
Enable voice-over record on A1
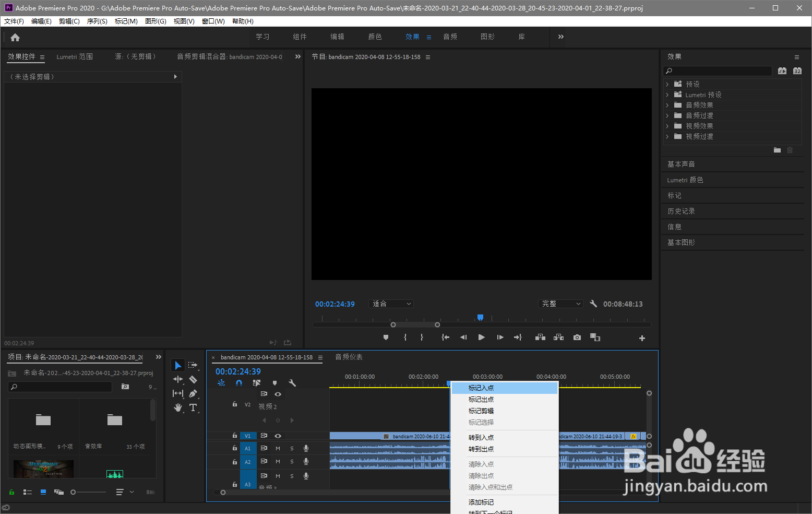306,448
